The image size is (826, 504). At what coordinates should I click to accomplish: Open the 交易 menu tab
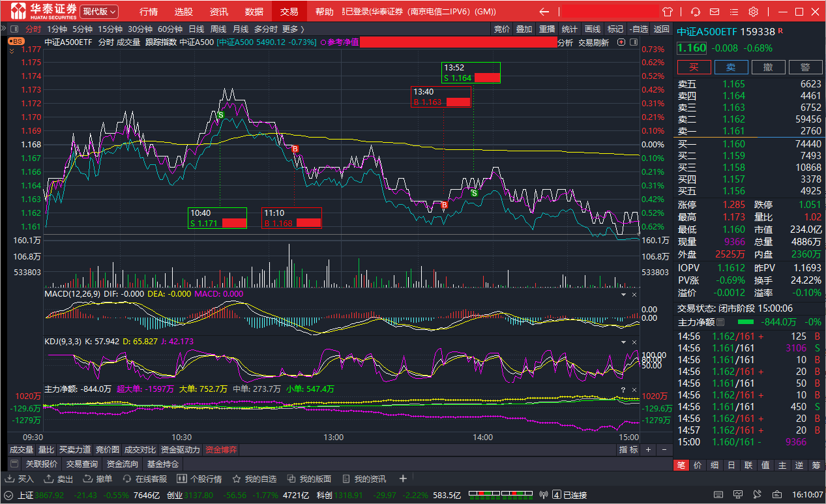click(x=289, y=12)
